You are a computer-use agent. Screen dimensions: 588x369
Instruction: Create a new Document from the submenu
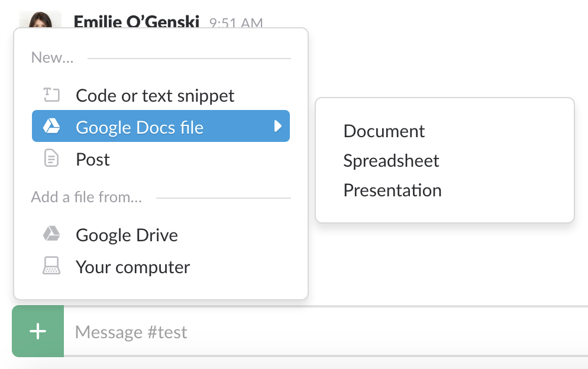click(x=384, y=131)
